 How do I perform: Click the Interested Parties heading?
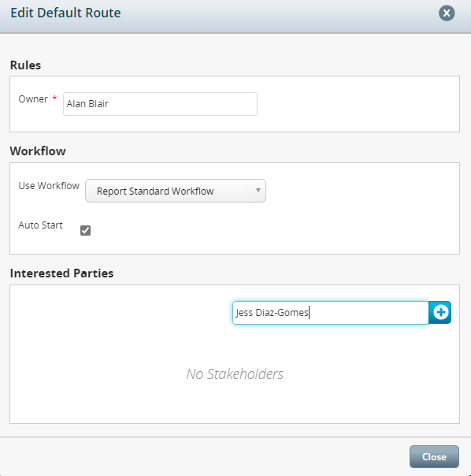point(61,273)
